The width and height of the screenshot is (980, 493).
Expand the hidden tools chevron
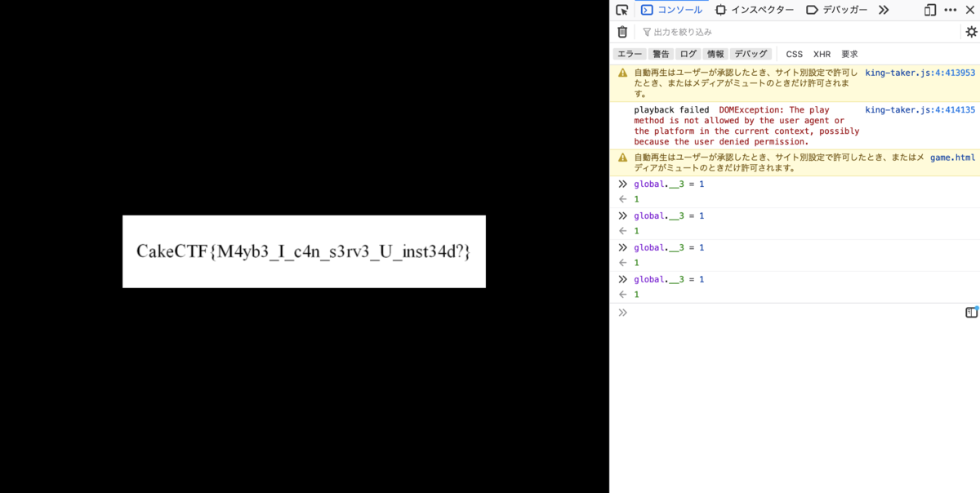coord(884,10)
